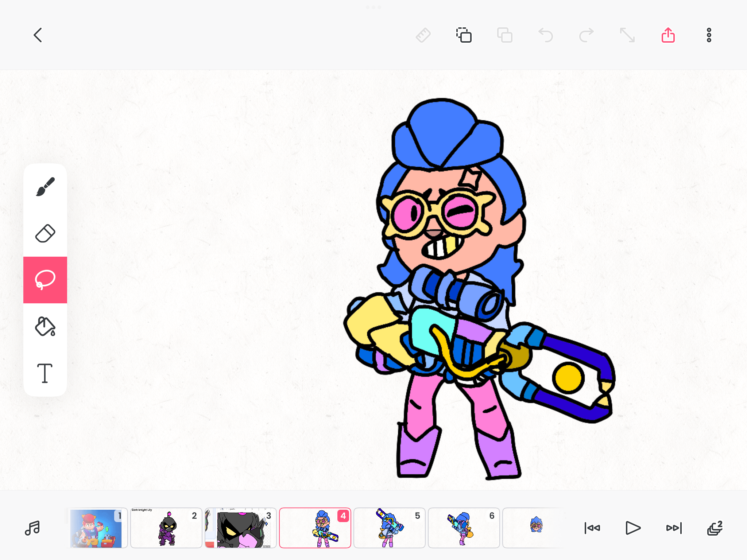This screenshot has height=560, width=747.
Task: Jump to the last frame
Action: [x=674, y=528]
